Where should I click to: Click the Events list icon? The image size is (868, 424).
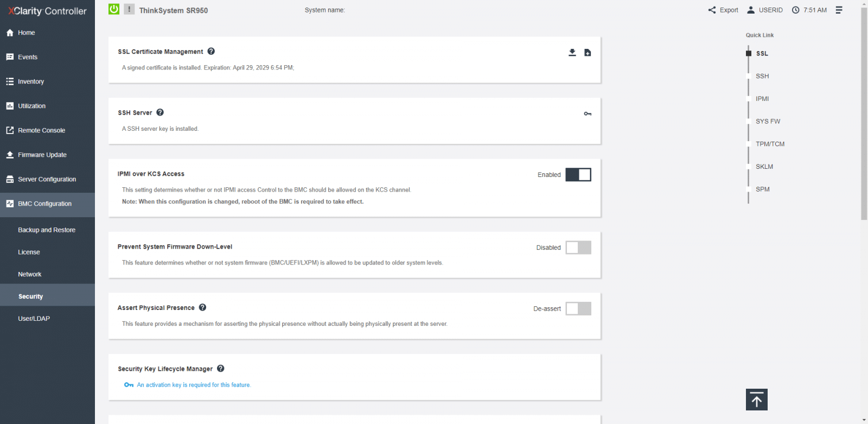coord(10,57)
